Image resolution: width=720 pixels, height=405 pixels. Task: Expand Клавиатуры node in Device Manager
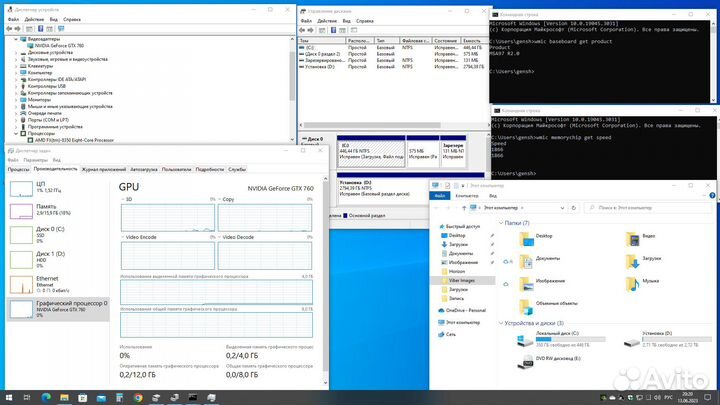tap(16, 66)
